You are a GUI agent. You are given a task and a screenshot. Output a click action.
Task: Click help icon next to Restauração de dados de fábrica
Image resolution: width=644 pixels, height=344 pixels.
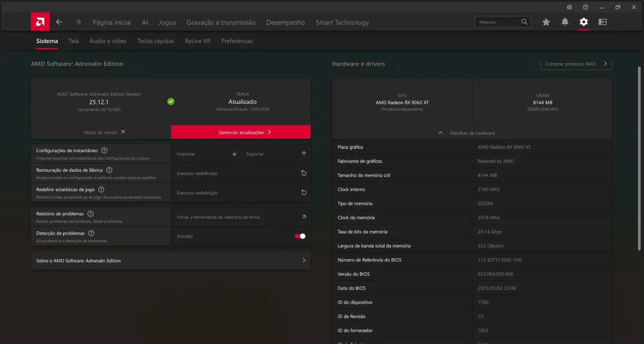coord(109,170)
